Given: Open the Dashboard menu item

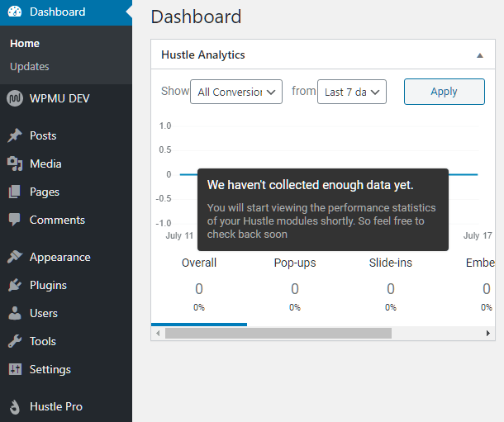Looking at the screenshot, I should click(x=66, y=12).
